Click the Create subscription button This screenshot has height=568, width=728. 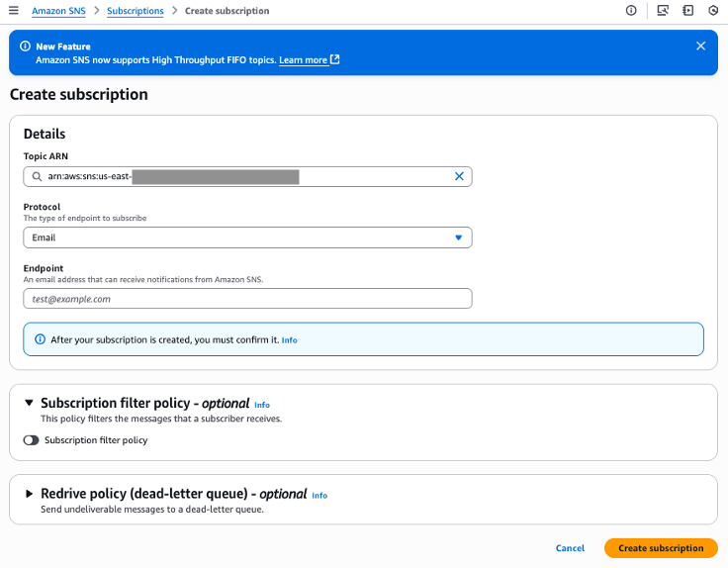[x=661, y=548]
